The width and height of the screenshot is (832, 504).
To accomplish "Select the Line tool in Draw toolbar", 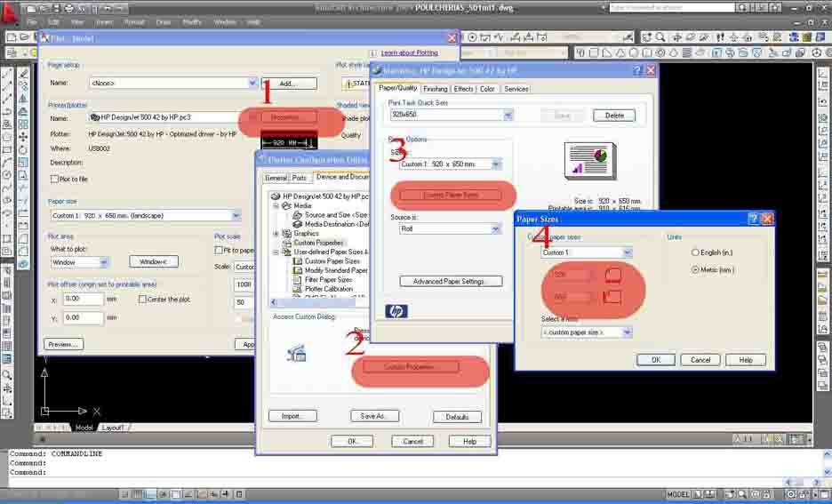I will click(x=7, y=74).
